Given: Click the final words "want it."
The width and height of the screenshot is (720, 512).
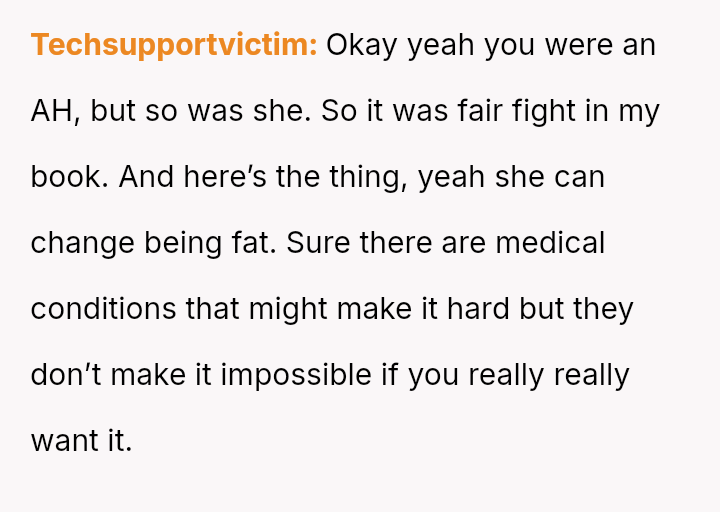Looking at the screenshot, I should coord(81,441).
